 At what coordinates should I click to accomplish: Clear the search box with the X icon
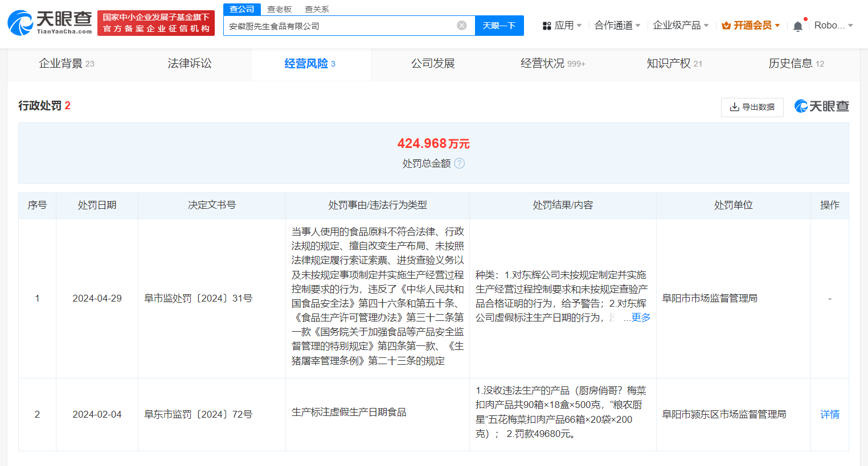pyautogui.click(x=461, y=25)
